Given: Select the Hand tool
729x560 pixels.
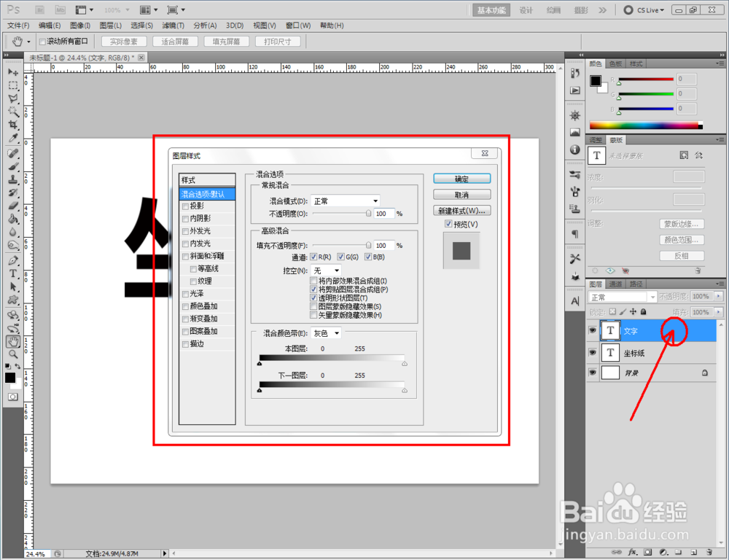Looking at the screenshot, I should (x=13, y=341).
